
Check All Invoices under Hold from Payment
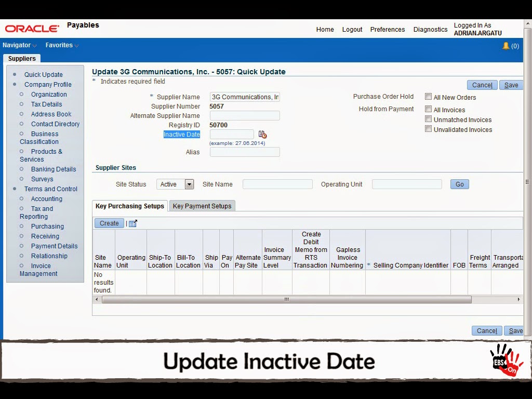point(428,109)
